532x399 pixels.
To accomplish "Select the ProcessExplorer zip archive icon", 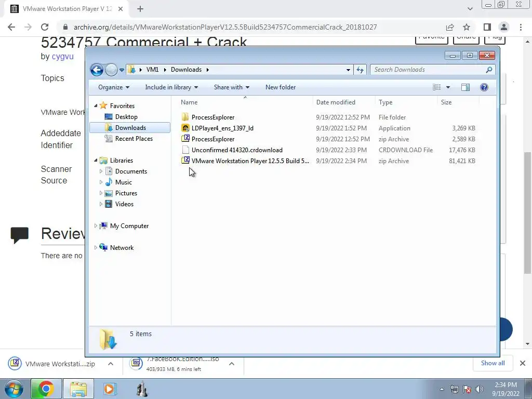I will 185,139.
